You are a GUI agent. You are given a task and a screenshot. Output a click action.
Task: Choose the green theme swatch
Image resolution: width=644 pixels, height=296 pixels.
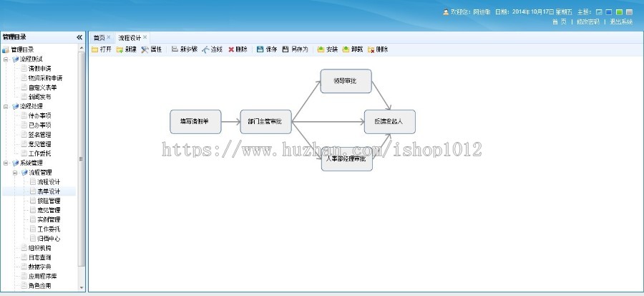(619, 12)
